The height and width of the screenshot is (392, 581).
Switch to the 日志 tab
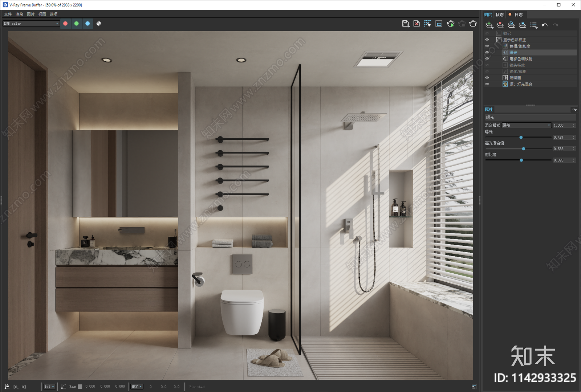(516, 15)
